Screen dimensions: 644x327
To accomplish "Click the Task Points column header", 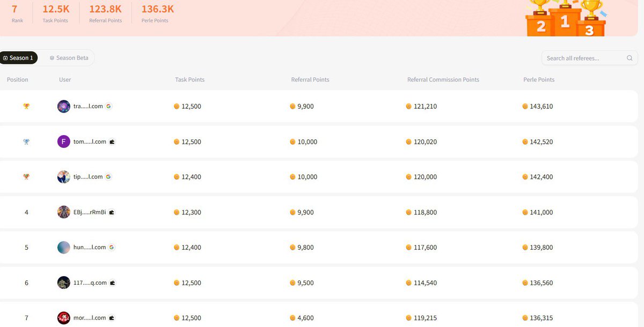I will [190, 79].
